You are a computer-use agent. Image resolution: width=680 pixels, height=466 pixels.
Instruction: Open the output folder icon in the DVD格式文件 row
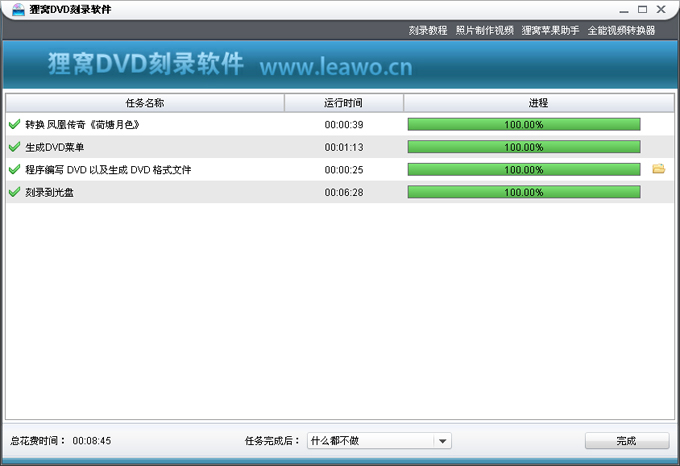point(658,169)
